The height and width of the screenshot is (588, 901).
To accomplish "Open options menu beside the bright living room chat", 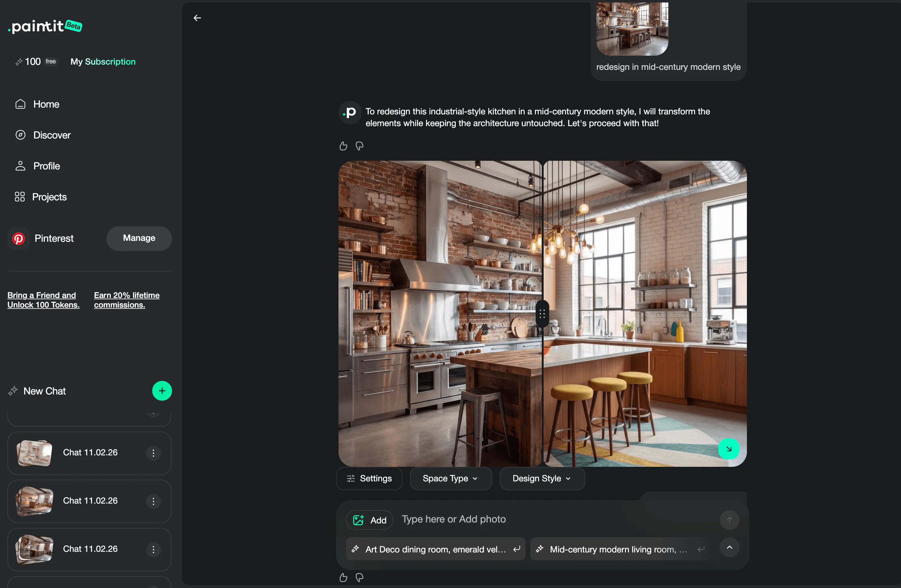I will [153, 453].
